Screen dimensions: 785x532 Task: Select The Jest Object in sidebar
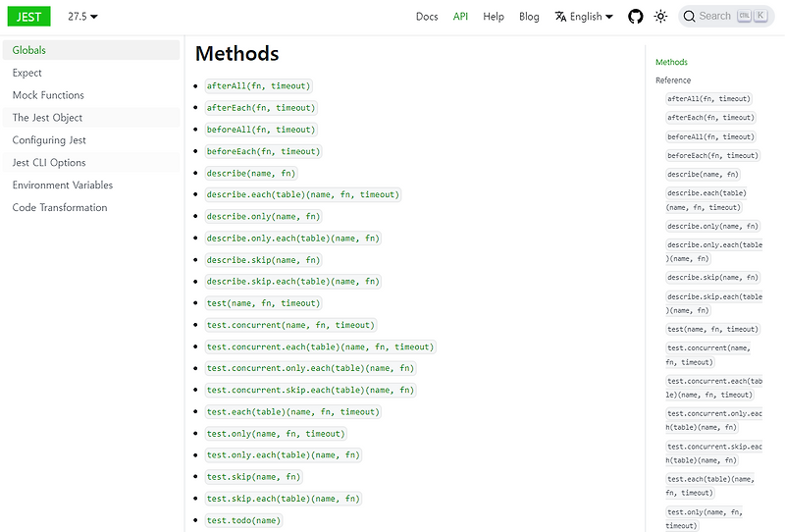47,118
